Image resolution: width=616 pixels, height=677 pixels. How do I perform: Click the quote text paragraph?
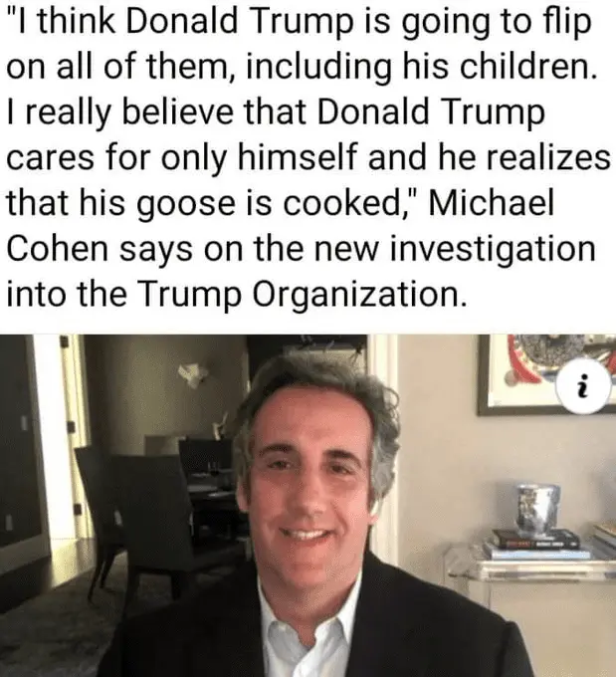(x=308, y=157)
